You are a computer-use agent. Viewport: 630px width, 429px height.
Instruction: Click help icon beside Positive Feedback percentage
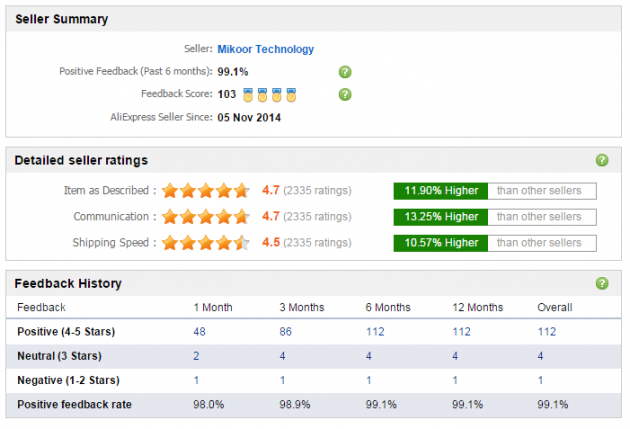(x=345, y=72)
